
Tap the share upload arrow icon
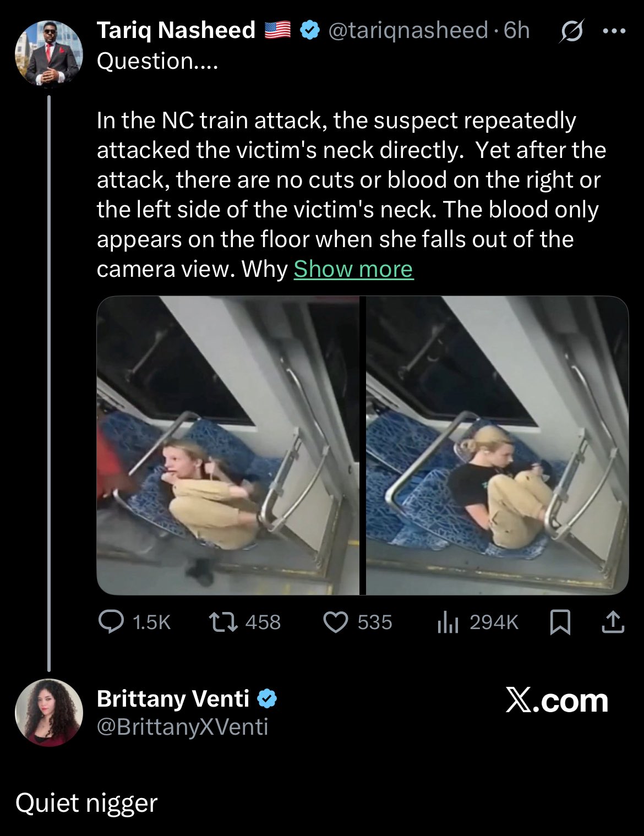click(x=613, y=622)
